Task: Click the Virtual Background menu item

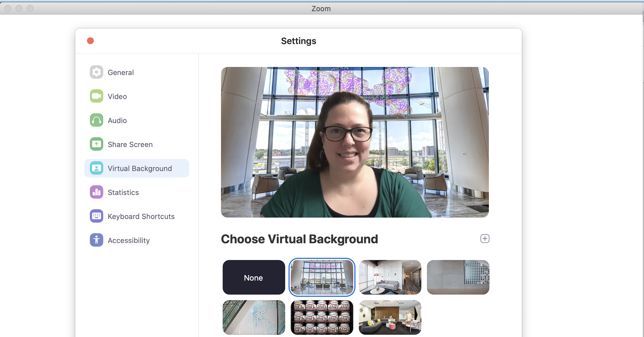Action: pyautogui.click(x=136, y=168)
